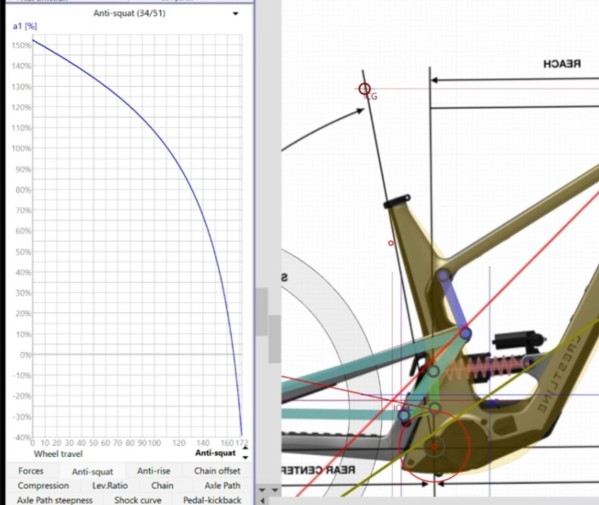Image resolution: width=599 pixels, height=505 pixels.
Task: Select the lower blue rocker link pivot
Action: click(465, 334)
